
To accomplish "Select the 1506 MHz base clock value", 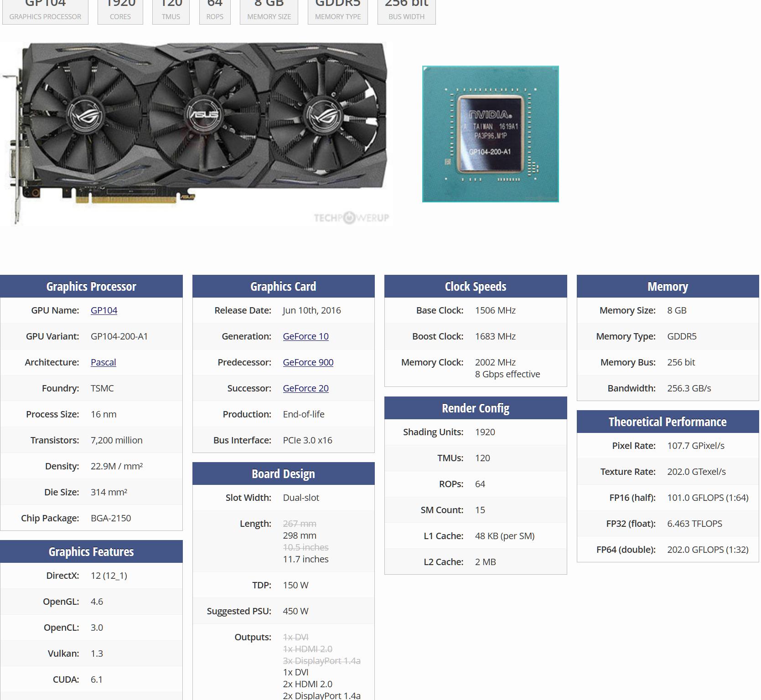I will 495,310.
